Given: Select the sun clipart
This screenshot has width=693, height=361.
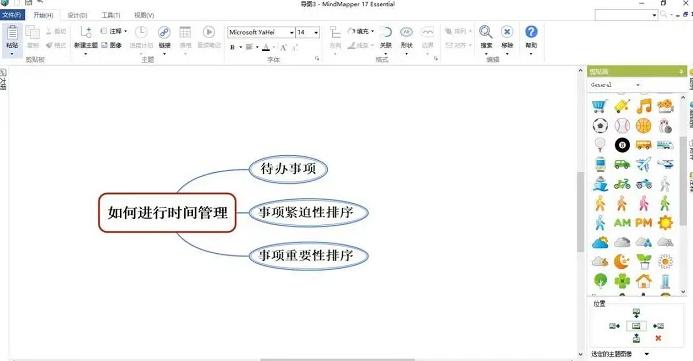Looking at the screenshot, I should click(x=665, y=223).
